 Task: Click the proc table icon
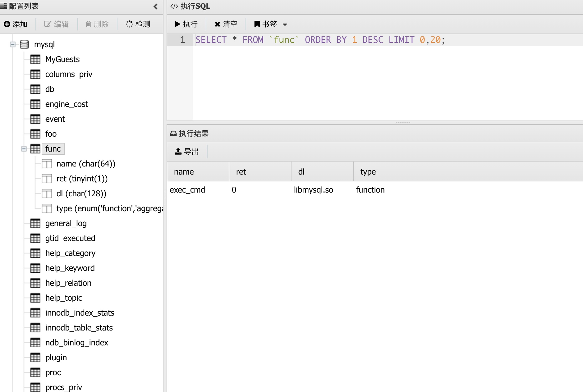pos(35,372)
